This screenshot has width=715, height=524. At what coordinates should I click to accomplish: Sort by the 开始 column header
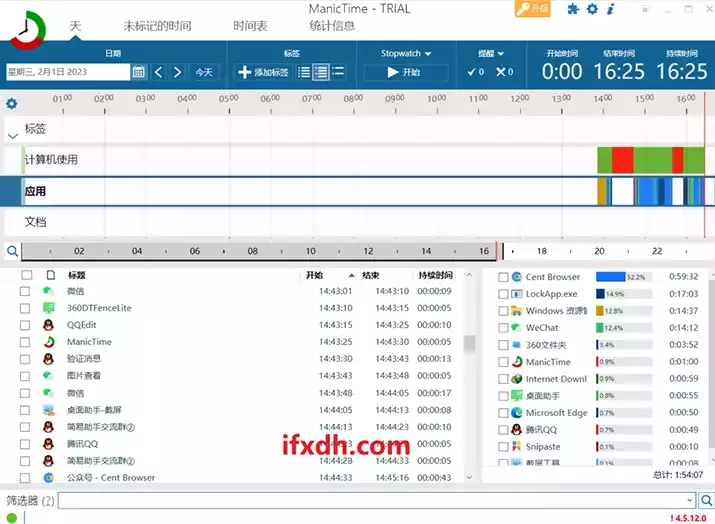point(314,275)
